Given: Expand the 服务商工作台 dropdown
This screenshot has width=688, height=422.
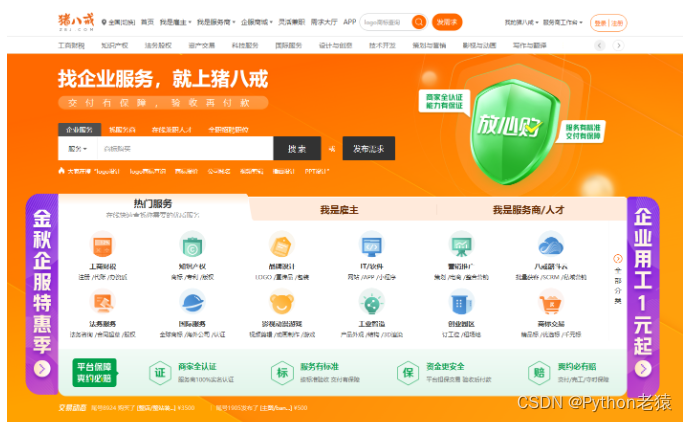Looking at the screenshot, I should 563,22.
